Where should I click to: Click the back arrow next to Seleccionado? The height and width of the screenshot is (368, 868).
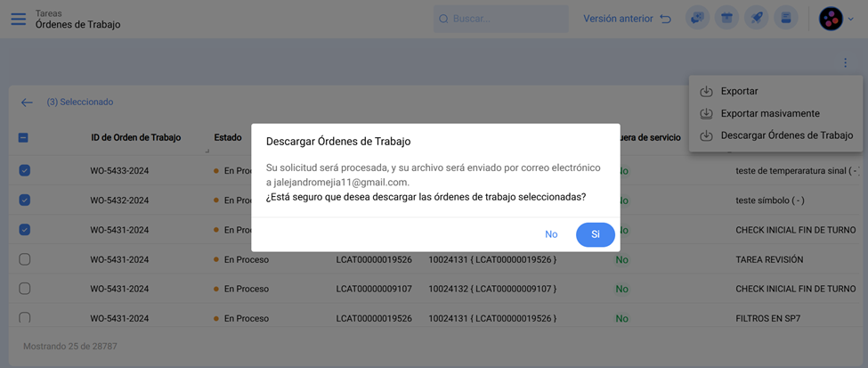coord(27,102)
